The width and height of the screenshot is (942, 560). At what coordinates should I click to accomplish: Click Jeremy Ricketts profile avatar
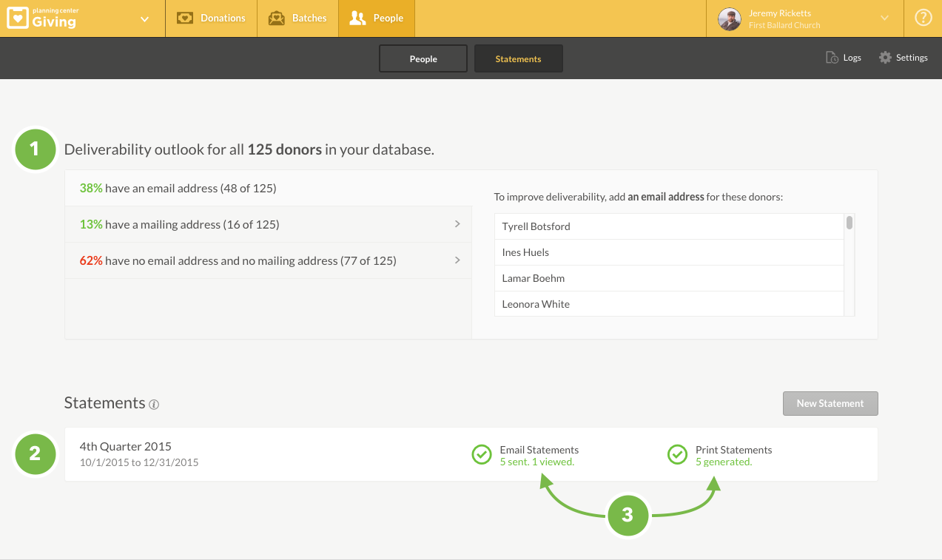[x=730, y=19]
